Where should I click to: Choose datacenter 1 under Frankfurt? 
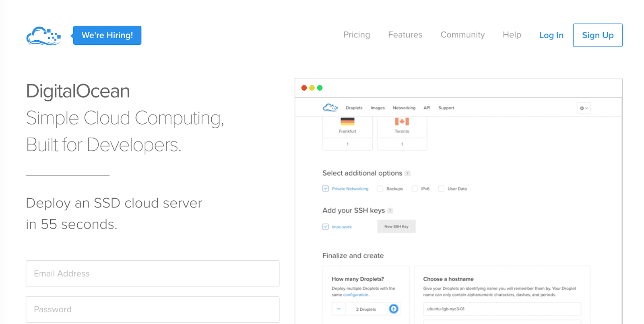(x=347, y=144)
